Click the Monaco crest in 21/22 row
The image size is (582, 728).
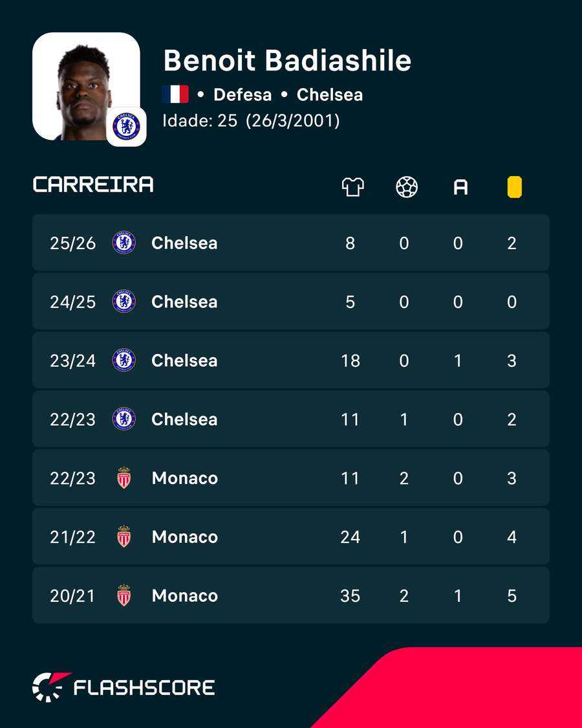click(124, 536)
